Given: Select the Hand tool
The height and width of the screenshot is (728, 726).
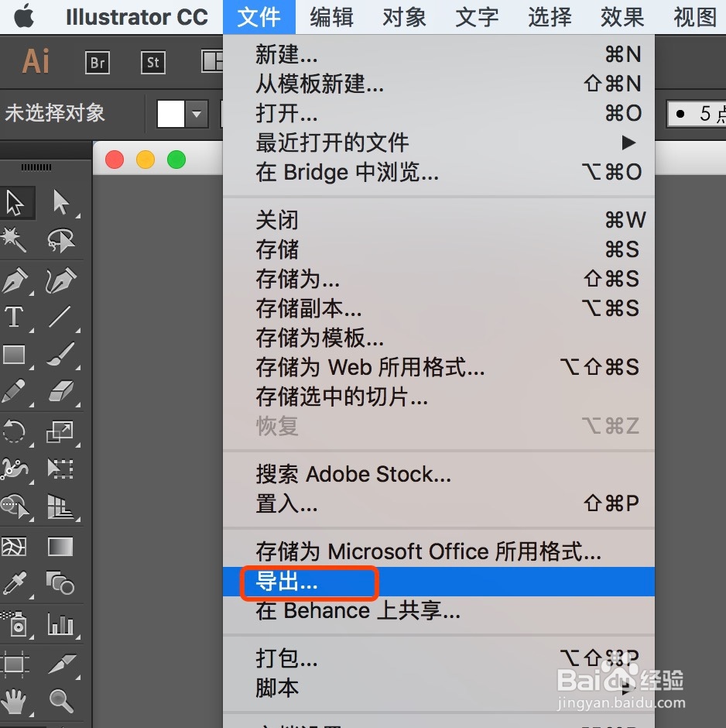Looking at the screenshot, I should (x=14, y=701).
